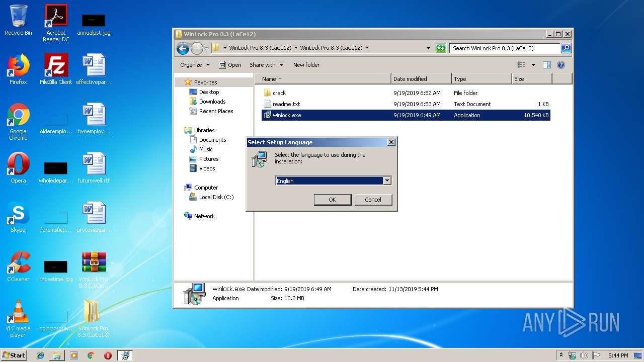The image size is (644, 362).
Task: Click the search magnifier icon in Explorer
Action: click(x=566, y=48)
